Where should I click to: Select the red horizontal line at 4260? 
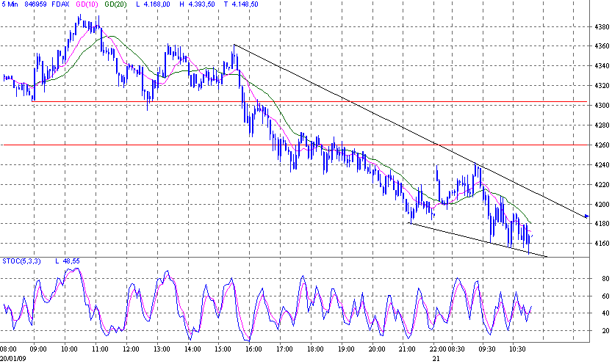click(x=295, y=145)
